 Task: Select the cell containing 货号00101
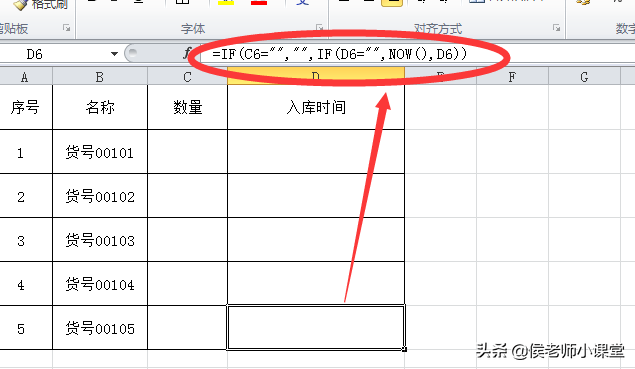coord(100,152)
